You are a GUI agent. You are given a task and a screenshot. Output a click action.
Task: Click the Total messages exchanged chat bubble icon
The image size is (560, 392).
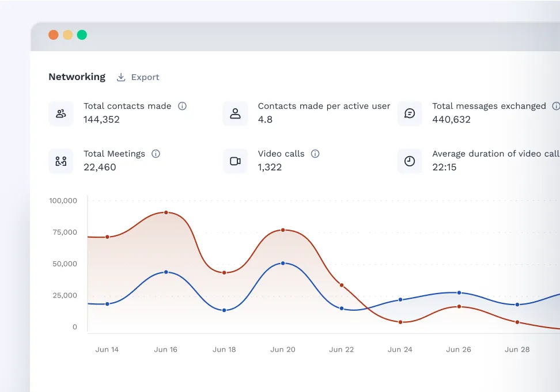pos(410,113)
